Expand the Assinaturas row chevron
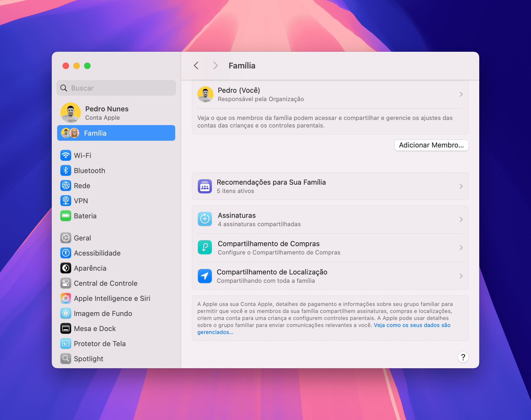531x420 pixels. 461,219
